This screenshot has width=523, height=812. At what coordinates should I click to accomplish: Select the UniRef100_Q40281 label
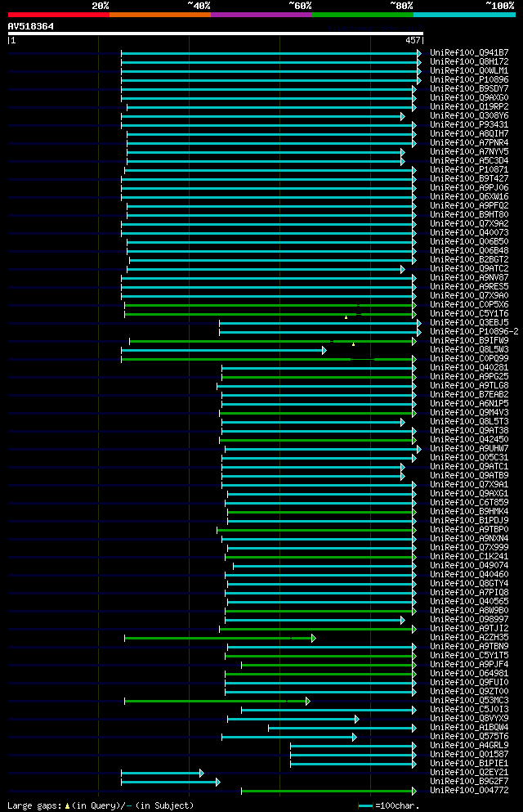pyautogui.click(x=469, y=368)
